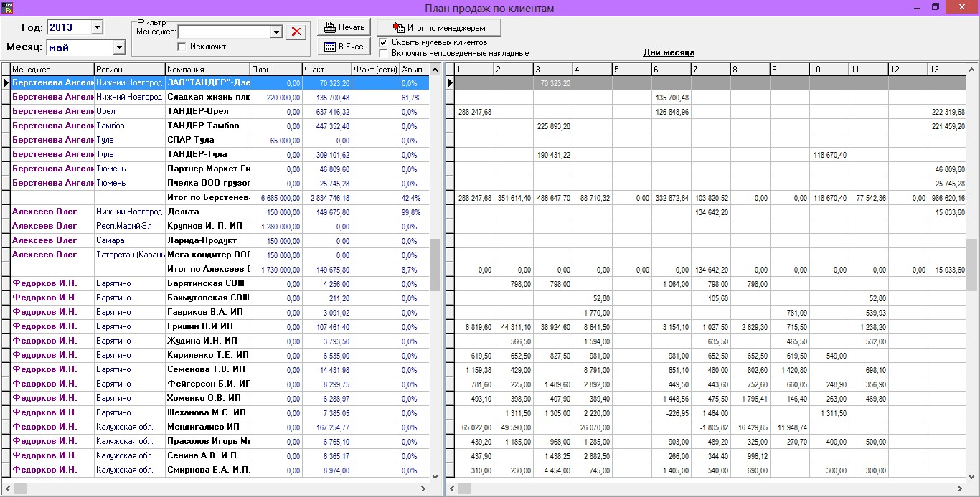Image resolution: width=980 pixels, height=497 pixels.
Task: Click the Дни месяца label
Action: (x=669, y=53)
